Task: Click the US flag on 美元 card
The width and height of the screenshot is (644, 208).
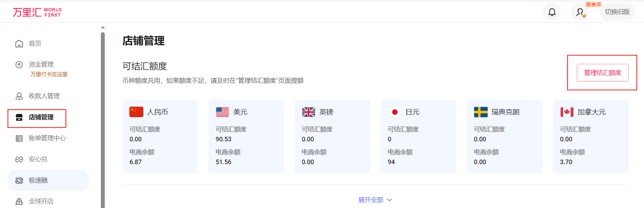Action: (223, 112)
